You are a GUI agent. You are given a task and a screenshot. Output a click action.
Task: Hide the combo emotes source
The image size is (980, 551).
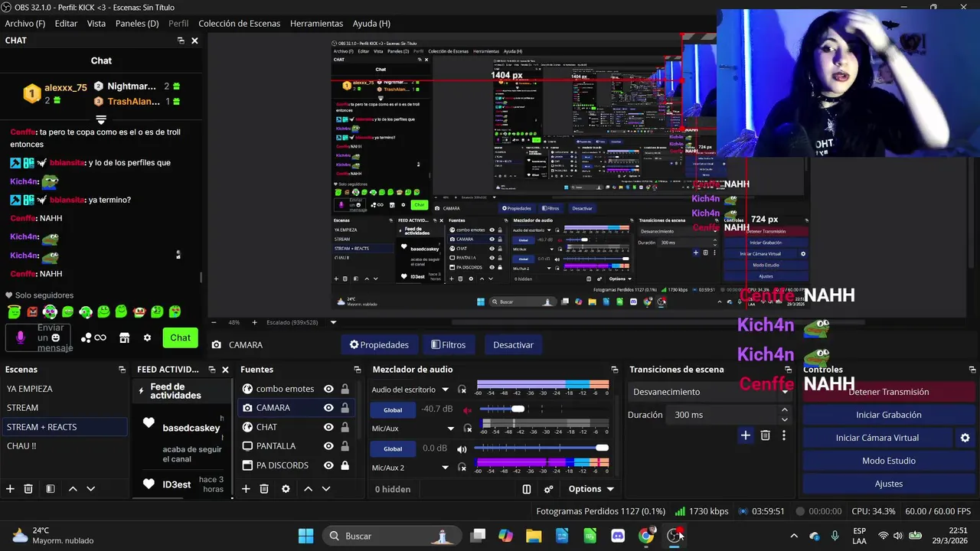point(328,389)
